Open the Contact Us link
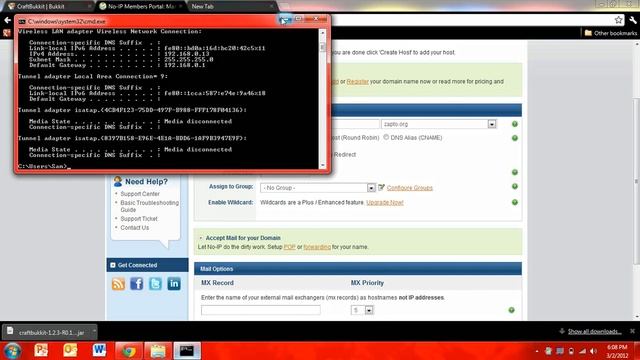The image size is (640, 360). tap(134, 228)
